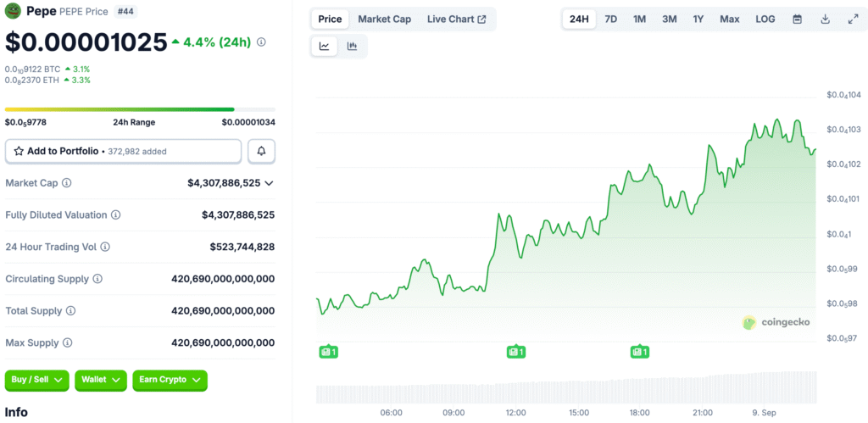Switch to the Market Cap tab
868x423 pixels.
(x=384, y=19)
